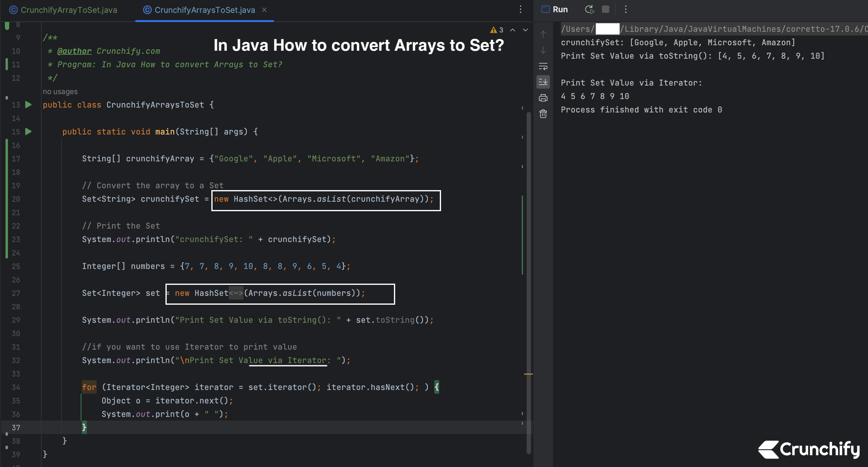Open the @author Crunchify.com link
This screenshot has height=467, width=868.
[x=74, y=51]
